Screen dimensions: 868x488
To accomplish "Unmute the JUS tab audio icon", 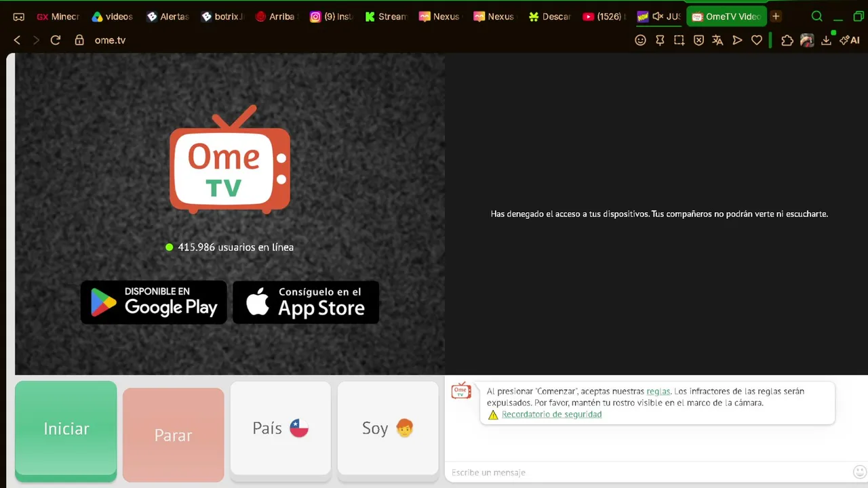I will click(x=657, y=16).
